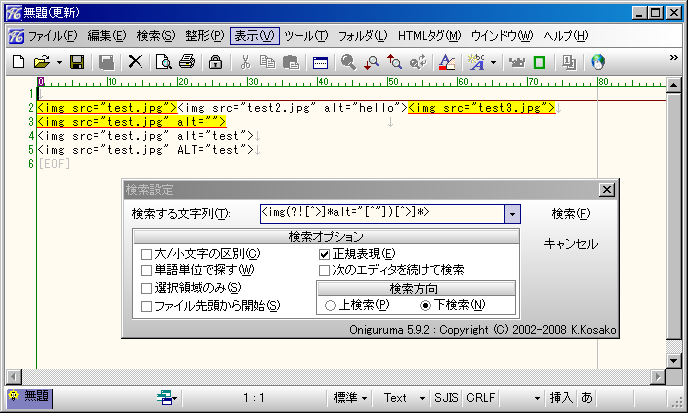Open browser preview with the globe icon
Screen dimensions: 688x414
click(598, 62)
